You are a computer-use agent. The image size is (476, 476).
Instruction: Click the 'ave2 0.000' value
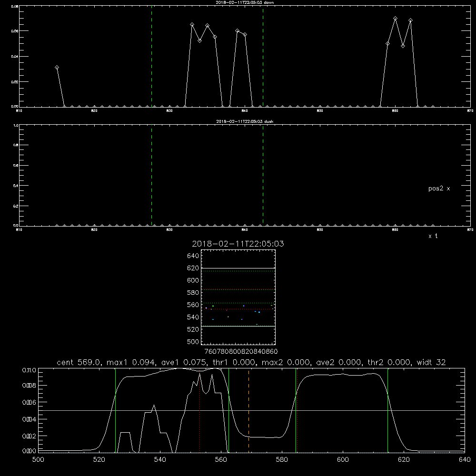tap(338, 362)
